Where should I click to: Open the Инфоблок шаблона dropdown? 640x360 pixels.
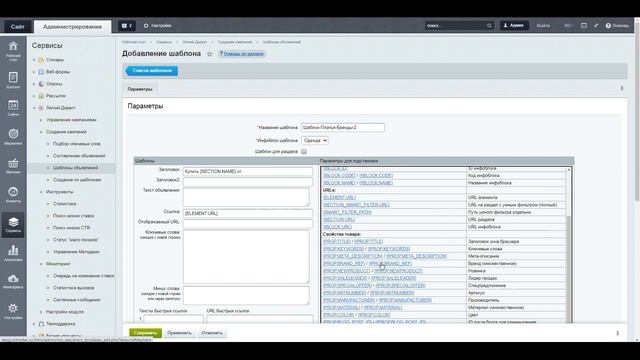[x=315, y=140]
